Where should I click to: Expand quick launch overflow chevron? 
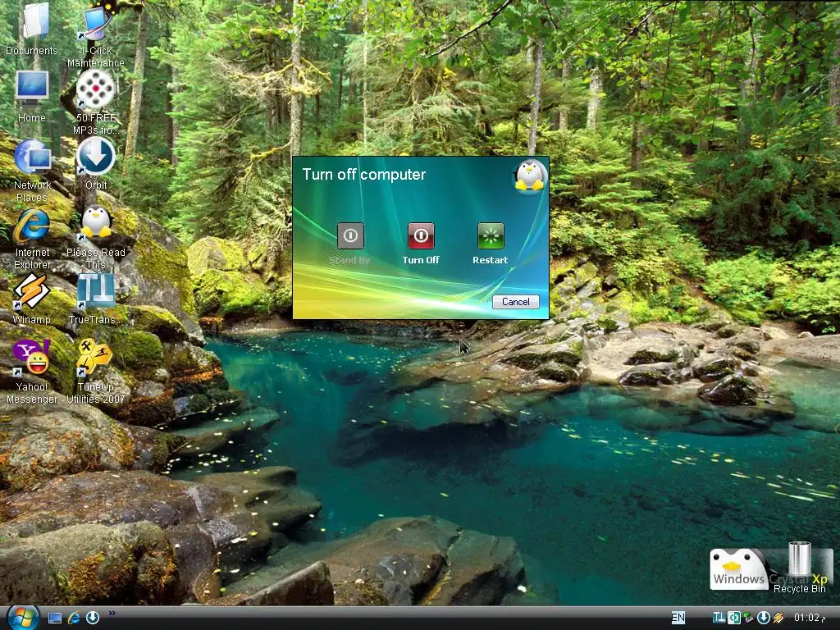pyautogui.click(x=112, y=613)
